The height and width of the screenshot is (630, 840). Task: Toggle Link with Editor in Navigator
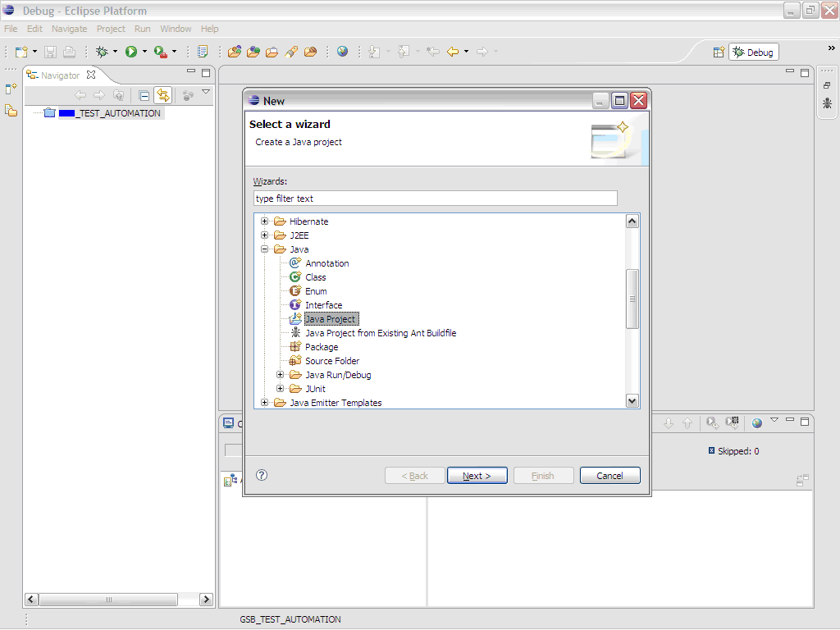pyautogui.click(x=163, y=95)
